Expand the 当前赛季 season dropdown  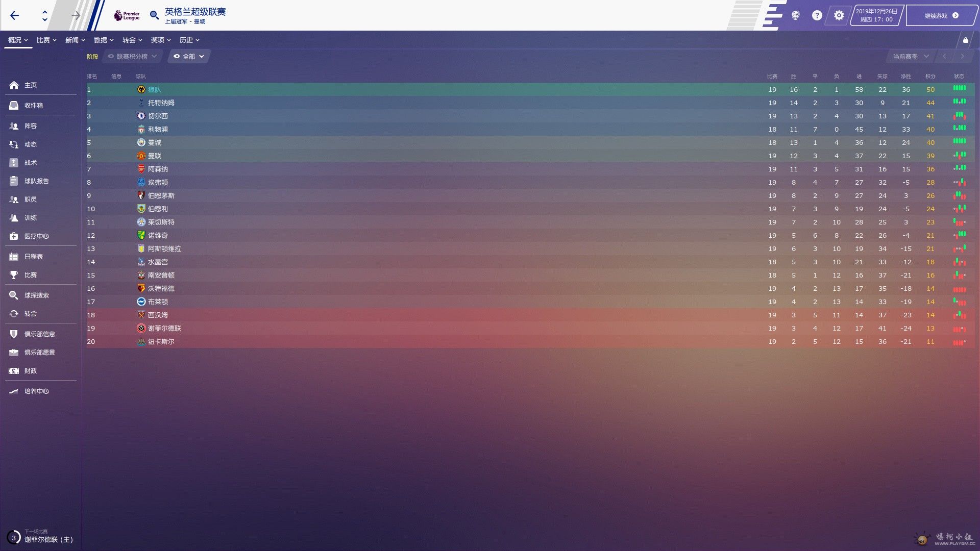point(910,57)
